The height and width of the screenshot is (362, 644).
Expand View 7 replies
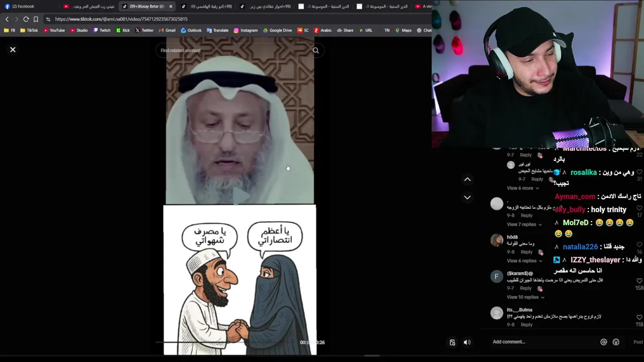(x=524, y=224)
